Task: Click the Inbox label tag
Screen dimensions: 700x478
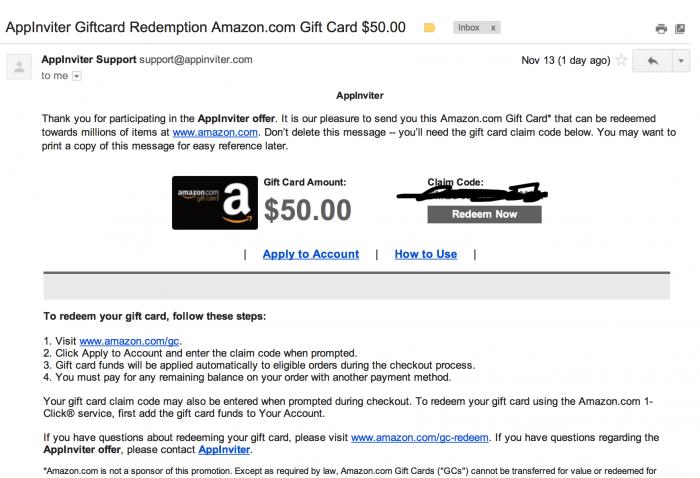Action: pos(469,28)
